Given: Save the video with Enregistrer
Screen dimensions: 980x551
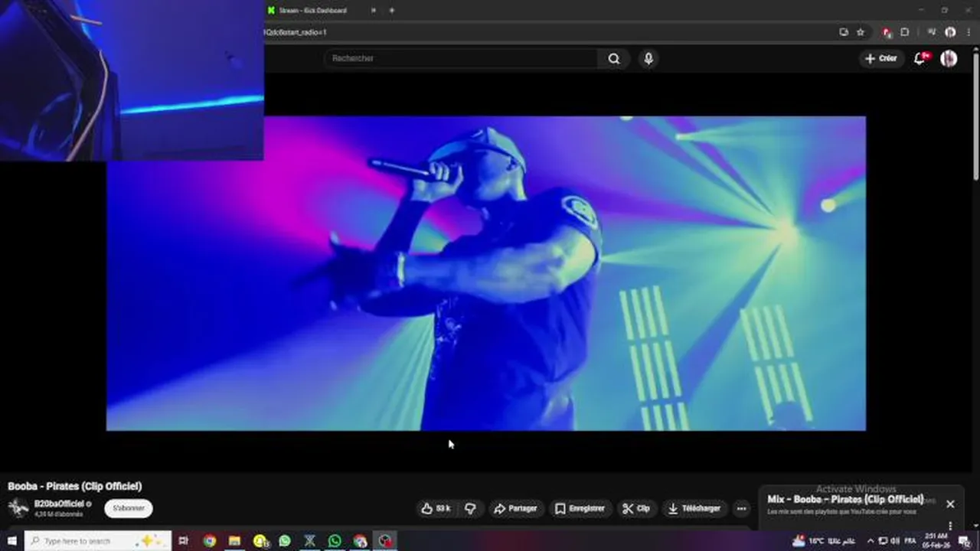Looking at the screenshot, I should point(580,508).
